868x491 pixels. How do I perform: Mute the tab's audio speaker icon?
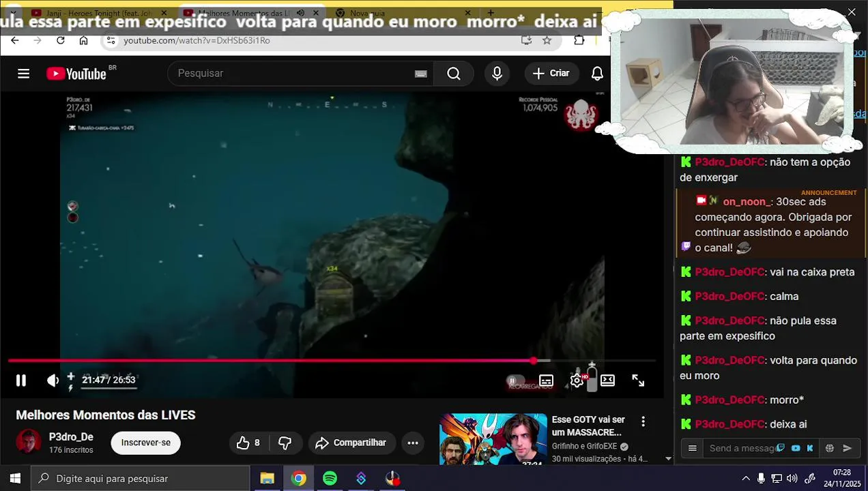300,13
